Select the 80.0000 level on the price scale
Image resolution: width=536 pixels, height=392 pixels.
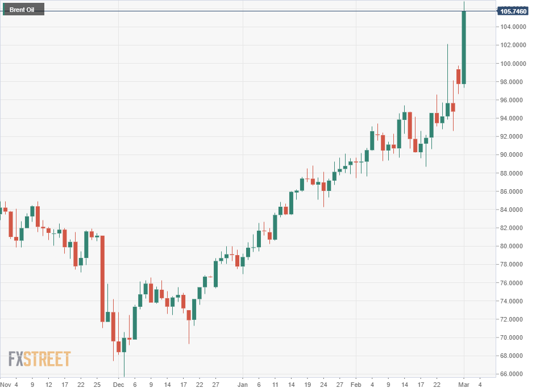point(512,247)
